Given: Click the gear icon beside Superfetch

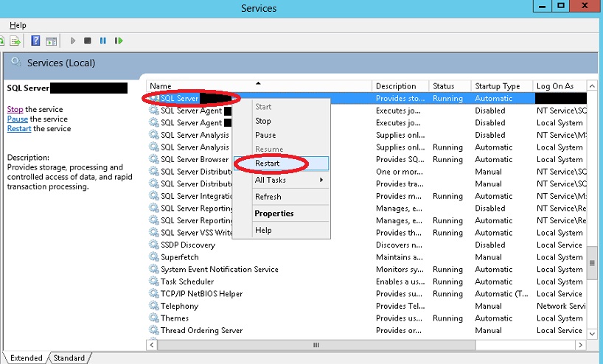Looking at the screenshot, I should (x=154, y=256).
